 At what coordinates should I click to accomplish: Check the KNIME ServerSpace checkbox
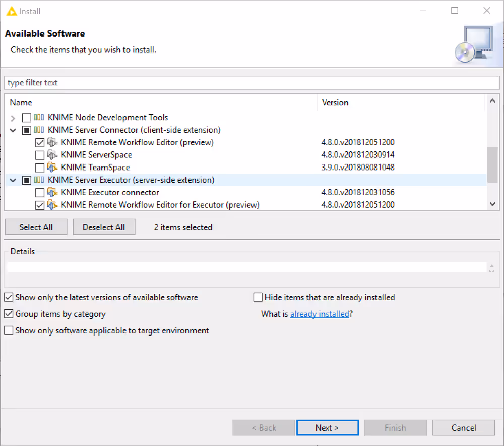[x=40, y=155]
